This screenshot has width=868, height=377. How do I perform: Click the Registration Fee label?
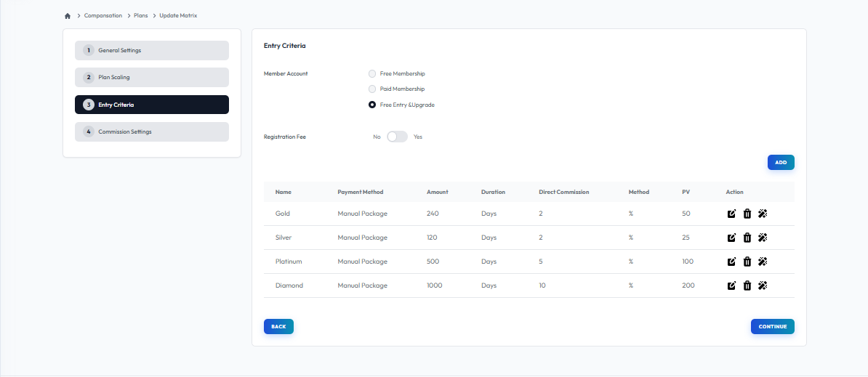point(284,137)
